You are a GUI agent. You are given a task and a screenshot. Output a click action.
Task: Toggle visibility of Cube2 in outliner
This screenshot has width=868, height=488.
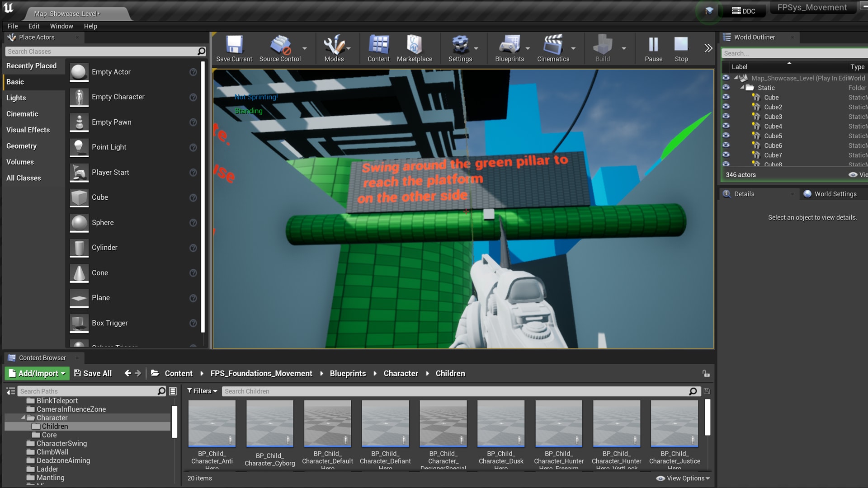726,107
